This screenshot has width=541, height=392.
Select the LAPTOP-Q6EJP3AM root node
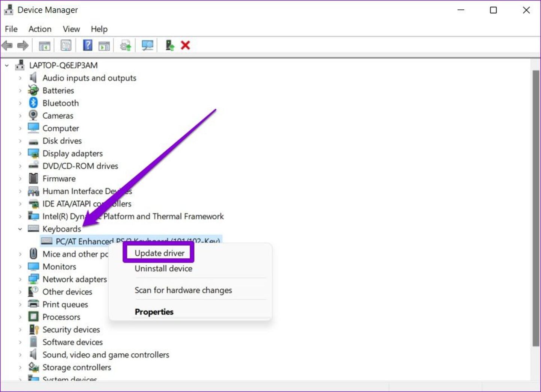(x=63, y=65)
